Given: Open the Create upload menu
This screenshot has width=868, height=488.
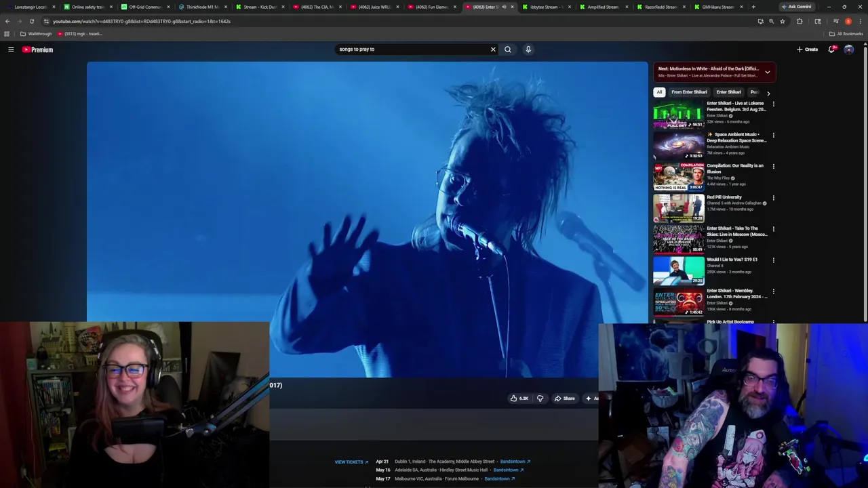Looking at the screenshot, I should (x=807, y=49).
